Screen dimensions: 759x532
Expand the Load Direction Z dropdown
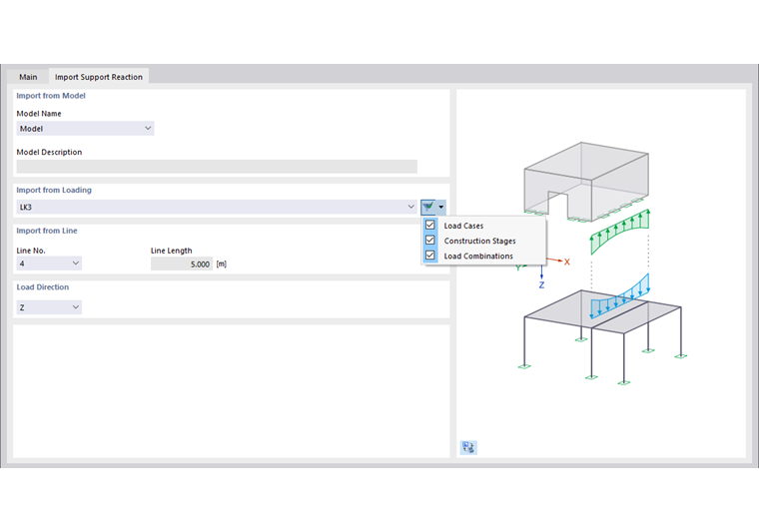tap(49, 307)
